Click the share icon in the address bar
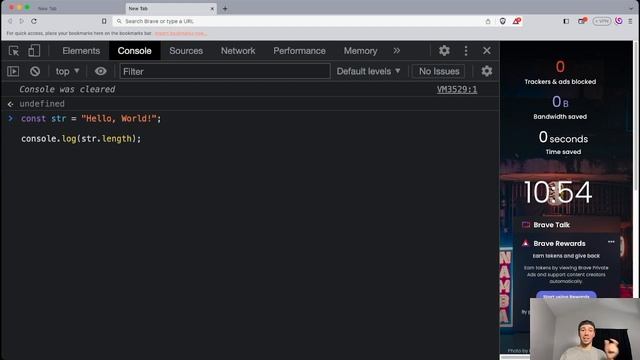This screenshot has height=360, width=640. pyautogui.click(x=488, y=21)
